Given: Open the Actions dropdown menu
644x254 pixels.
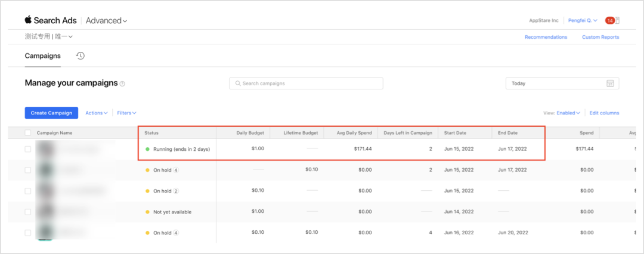Looking at the screenshot, I should point(96,113).
